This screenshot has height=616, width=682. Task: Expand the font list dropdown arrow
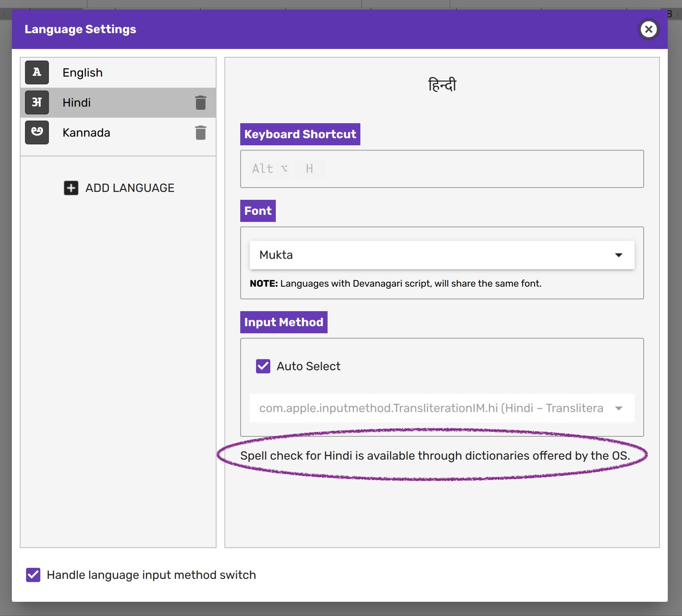(619, 255)
